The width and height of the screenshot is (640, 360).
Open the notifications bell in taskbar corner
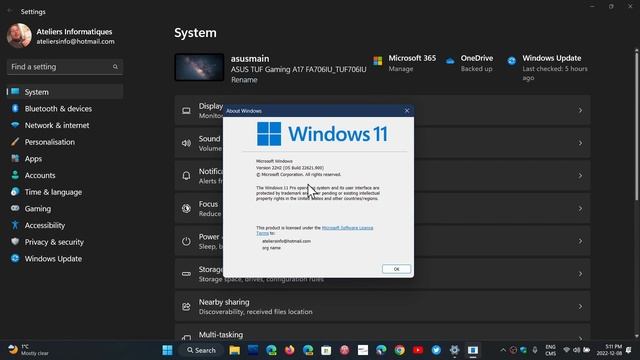pos(629,350)
